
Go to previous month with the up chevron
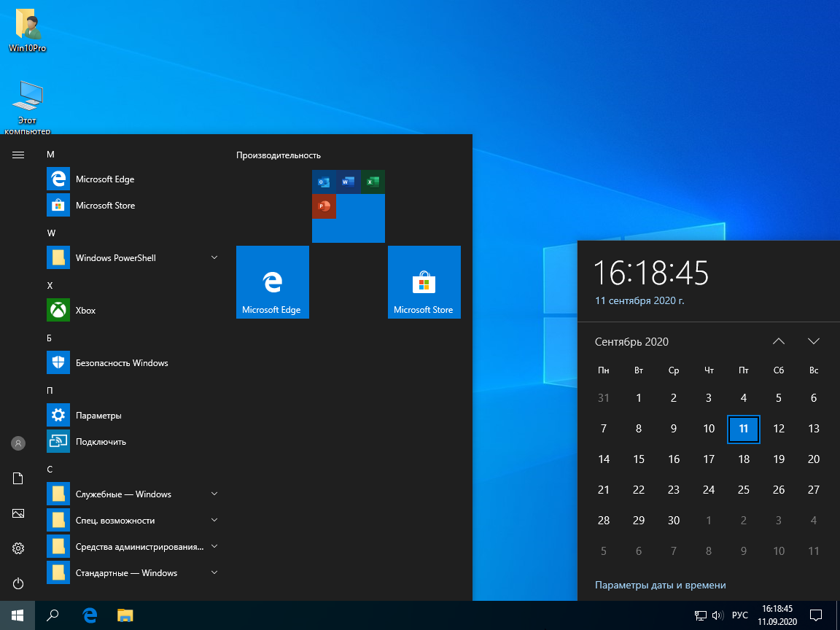(778, 341)
